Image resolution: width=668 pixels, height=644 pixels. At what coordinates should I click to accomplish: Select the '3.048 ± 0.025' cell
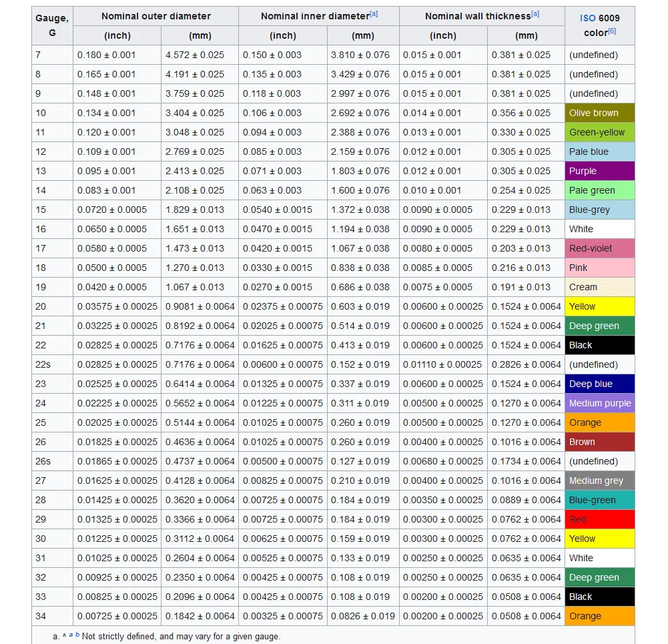(x=200, y=132)
